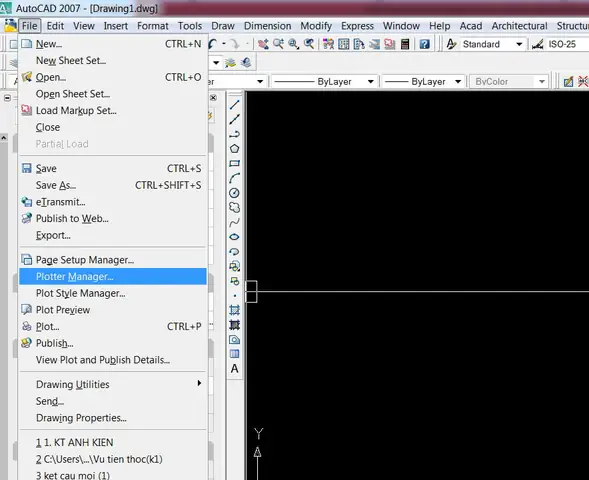This screenshot has width=589, height=480.
Task: Open the Dimension menu
Action: click(x=267, y=26)
